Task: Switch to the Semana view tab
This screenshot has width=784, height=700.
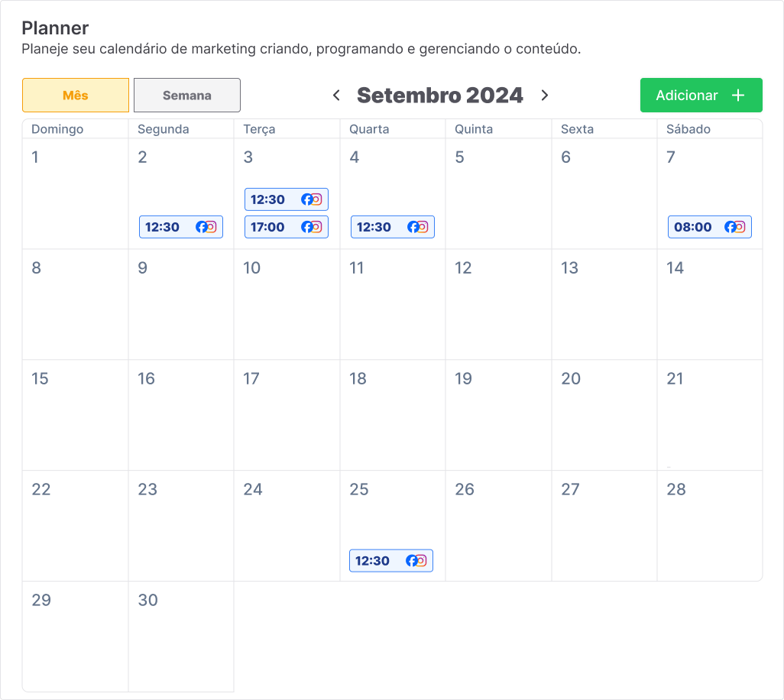Action: [x=187, y=96]
